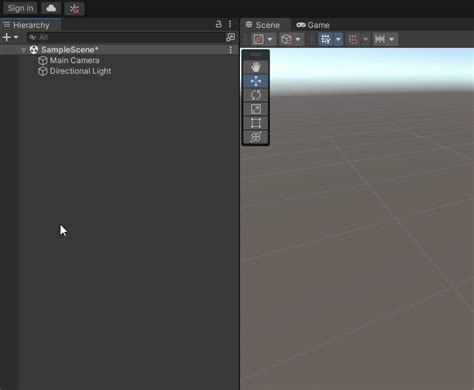The height and width of the screenshot is (390, 474).
Task: Switch to the Game tab
Action: 313,25
